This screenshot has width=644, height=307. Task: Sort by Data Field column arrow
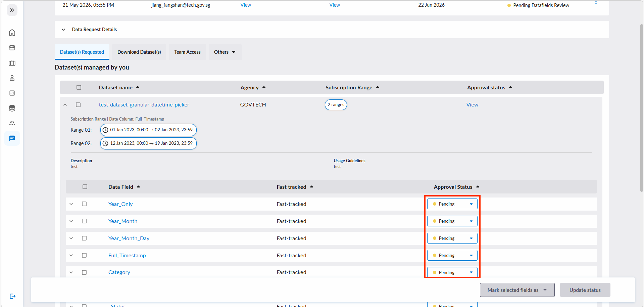[x=138, y=187]
